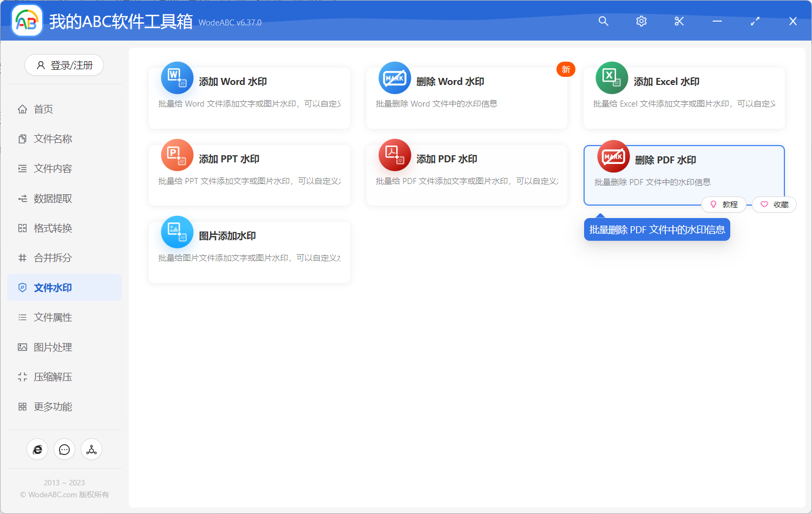
Task: Open the 添加 Word 水印 tool title
Action: [x=233, y=82]
